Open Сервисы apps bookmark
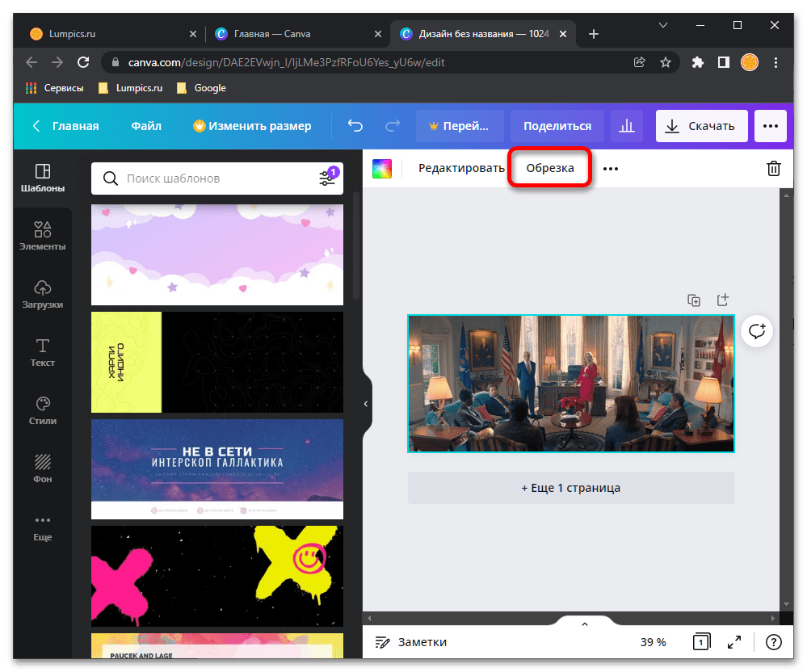Image resolution: width=807 pixels, height=672 pixels. click(x=55, y=88)
